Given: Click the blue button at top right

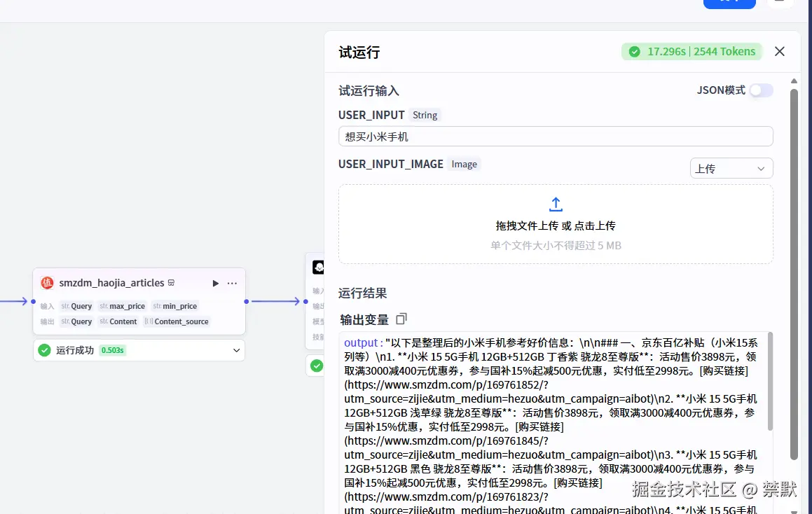Looking at the screenshot, I should [x=729, y=4].
